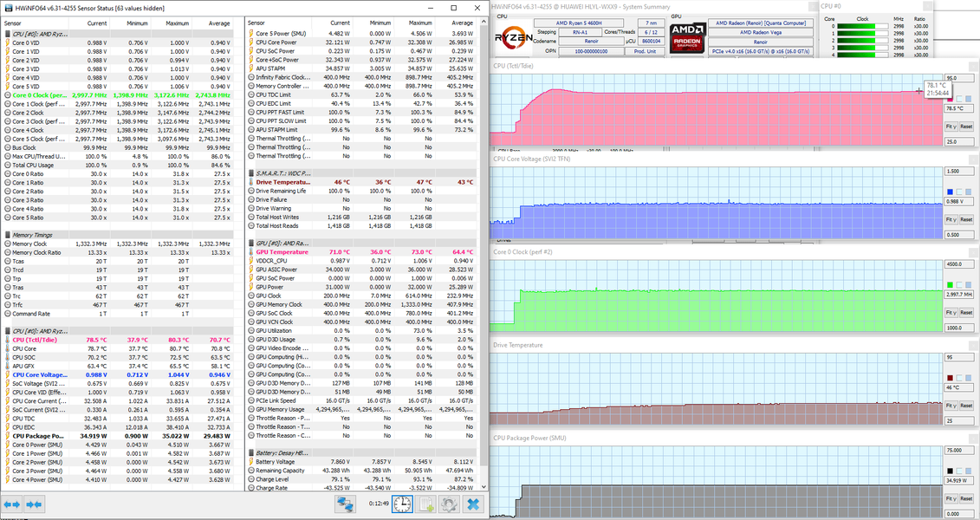Click the thermometer icon beside GPU Temperature
Image resolution: width=980 pixels, height=520 pixels.
tap(251, 252)
